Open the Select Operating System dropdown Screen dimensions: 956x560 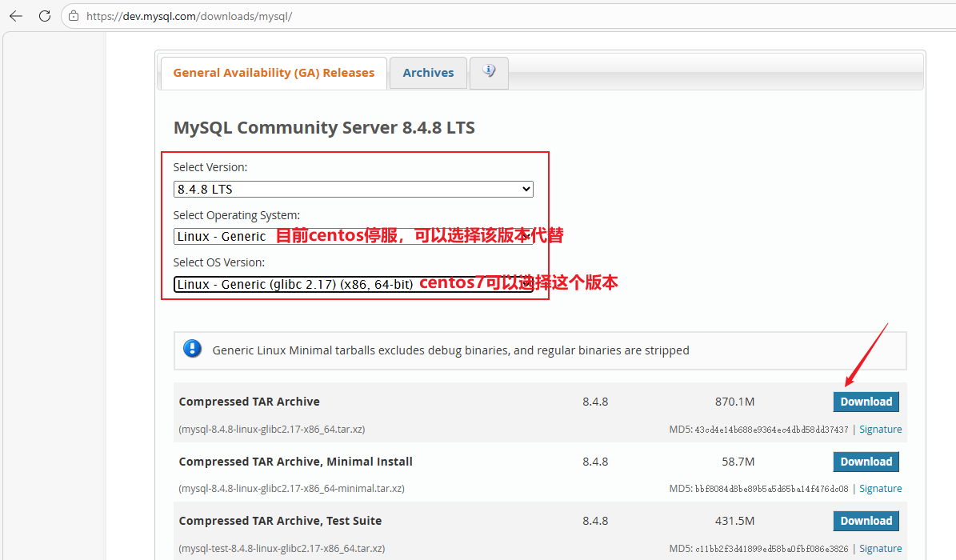(353, 236)
